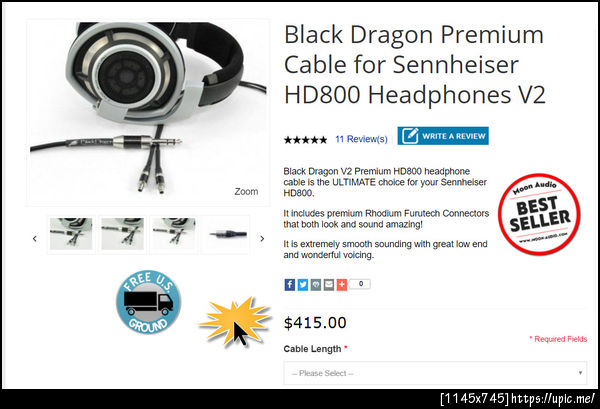The height and width of the screenshot is (409, 600).
Task: Select the third product thumbnail
Action: click(174, 234)
